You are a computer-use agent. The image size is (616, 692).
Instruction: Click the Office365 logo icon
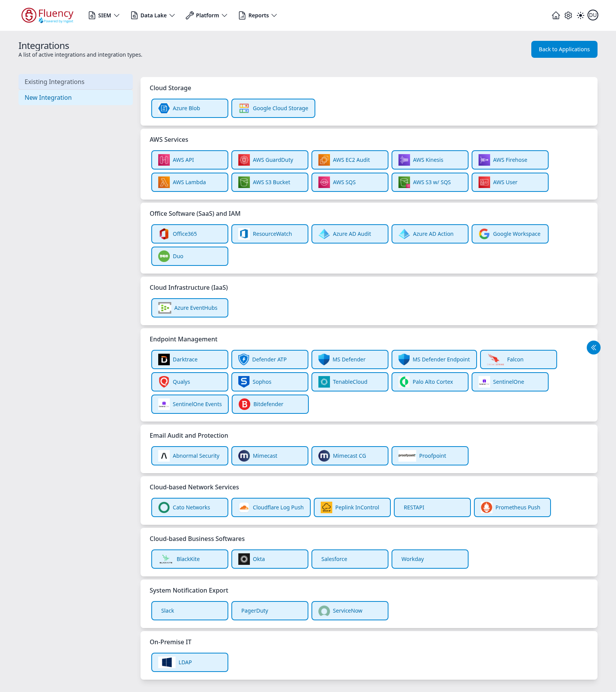coord(164,234)
